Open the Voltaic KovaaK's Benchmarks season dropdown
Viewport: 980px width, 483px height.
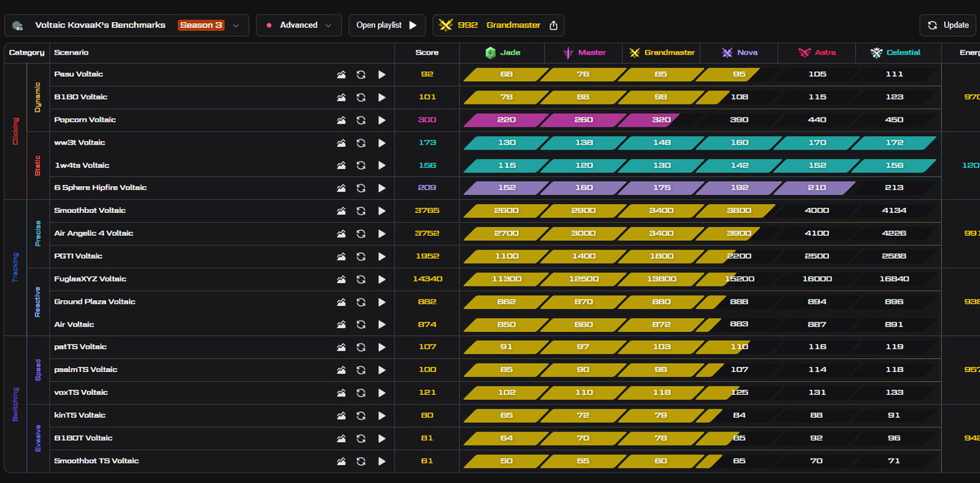click(127, 25)
